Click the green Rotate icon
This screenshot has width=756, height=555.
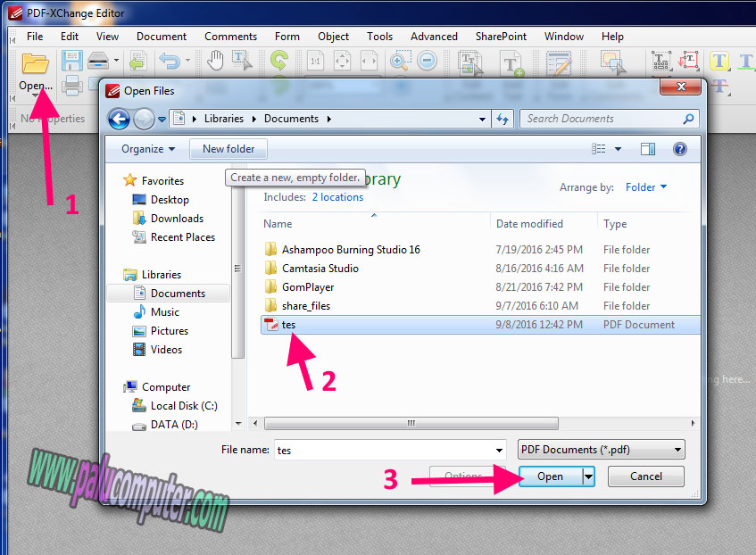pos(279,61)
